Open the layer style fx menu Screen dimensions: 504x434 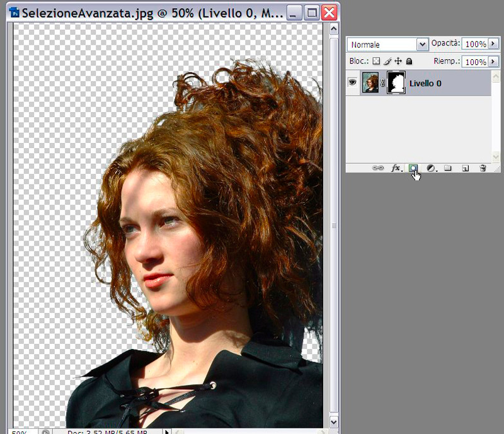pos(396,168)
